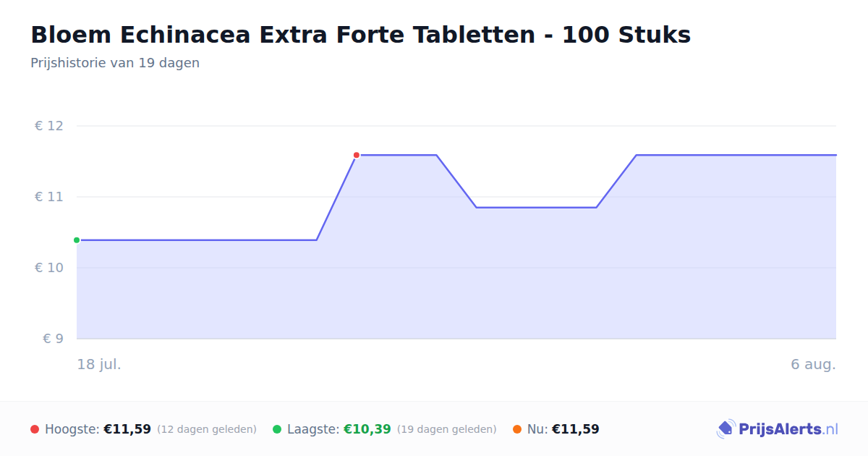
Task: Click the € 12 y-axis label
Action: tap(49, 126)
